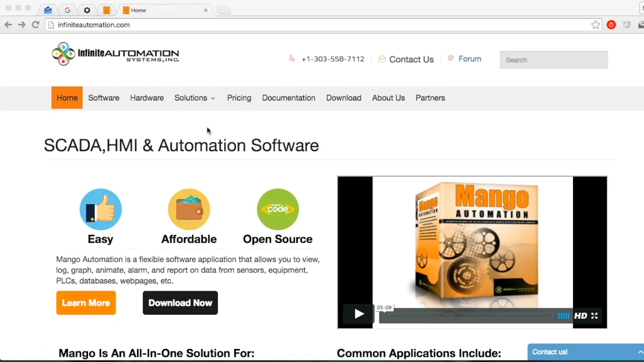This screenshot has width=644, height=362.
Task: Click the Forum icon in the header
Action: (451, 58)
